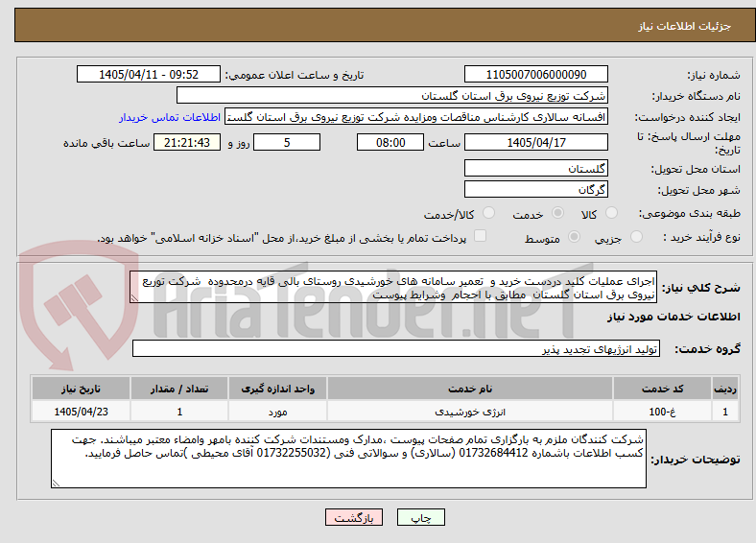Click the شرح کلی نیاز label

coord(701,288)
